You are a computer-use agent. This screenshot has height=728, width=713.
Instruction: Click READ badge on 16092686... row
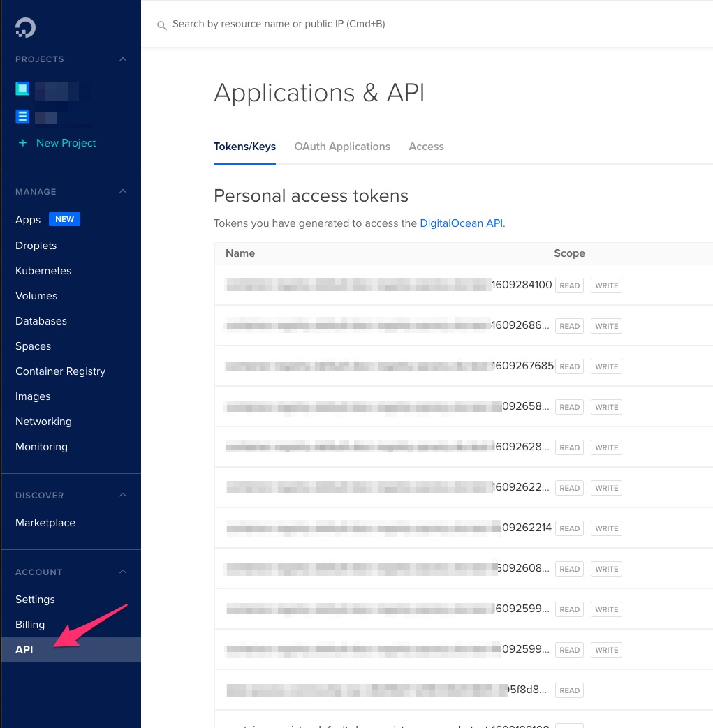pos(569,326)
